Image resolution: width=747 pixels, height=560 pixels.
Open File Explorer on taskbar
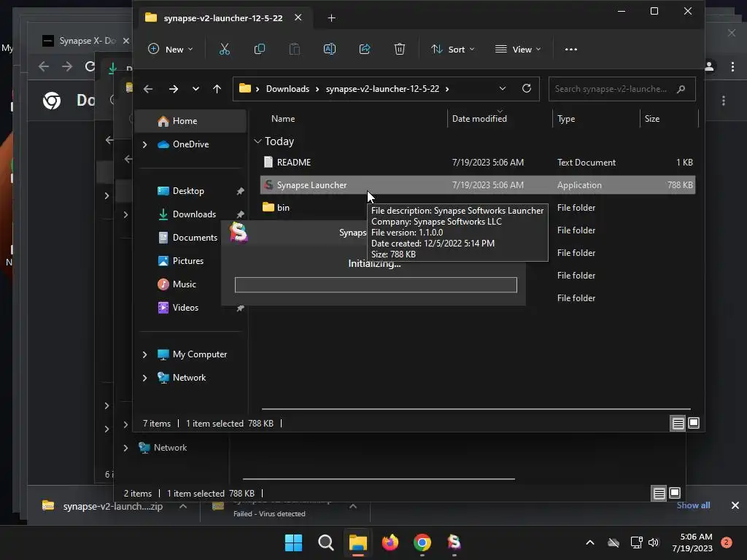click(x=357, y=542)
